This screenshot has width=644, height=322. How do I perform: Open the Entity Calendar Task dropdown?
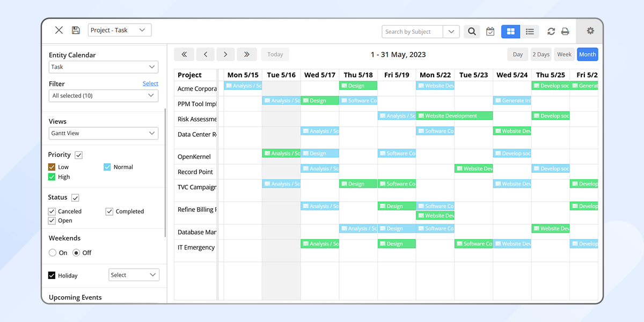[104, 67]
